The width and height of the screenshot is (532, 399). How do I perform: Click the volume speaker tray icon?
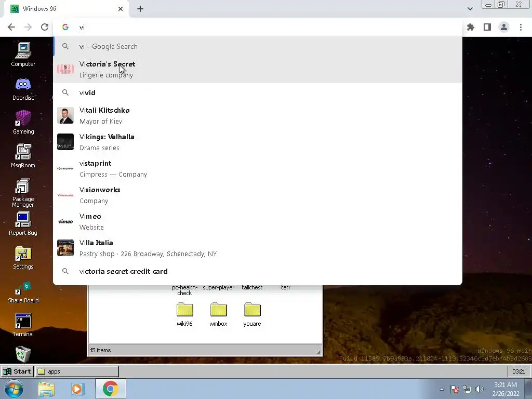480,389
